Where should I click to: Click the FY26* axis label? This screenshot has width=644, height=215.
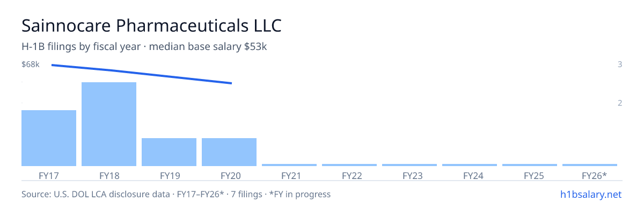click(x=595, y=175)
